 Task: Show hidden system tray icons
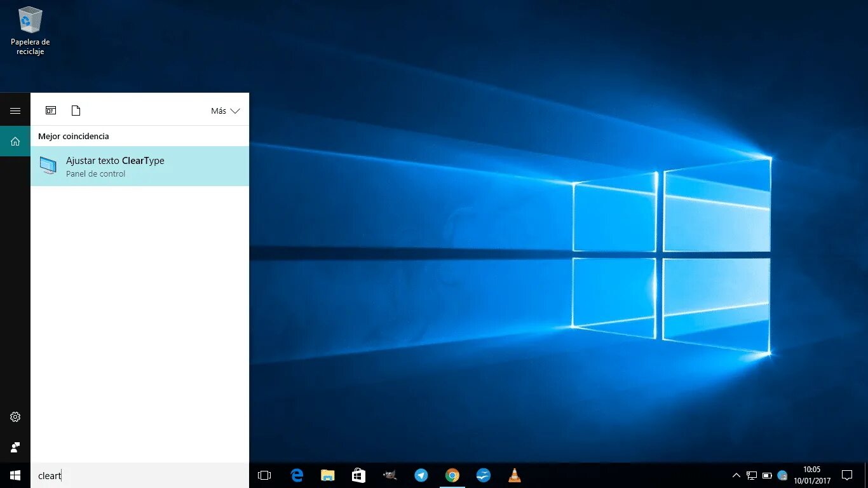click(736, 475)
